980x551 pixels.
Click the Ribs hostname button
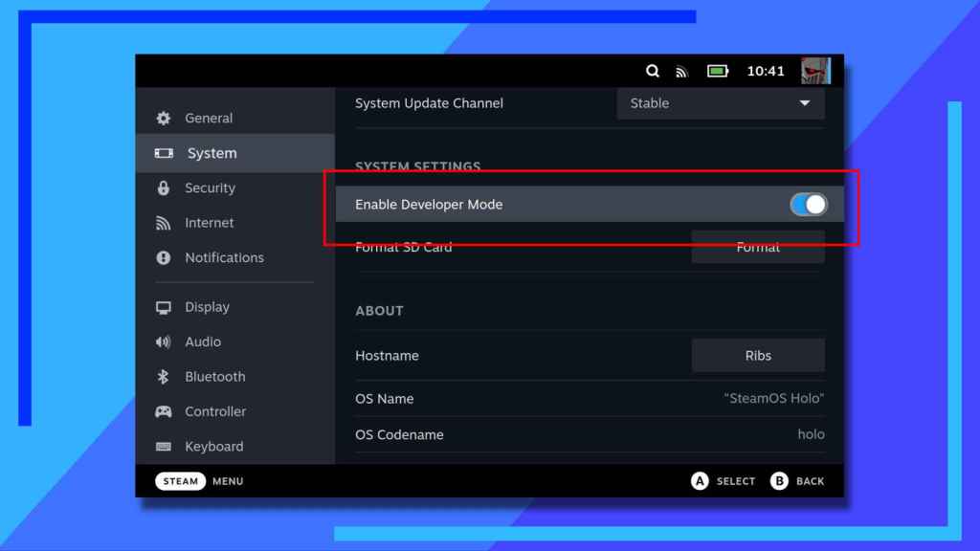758,356
